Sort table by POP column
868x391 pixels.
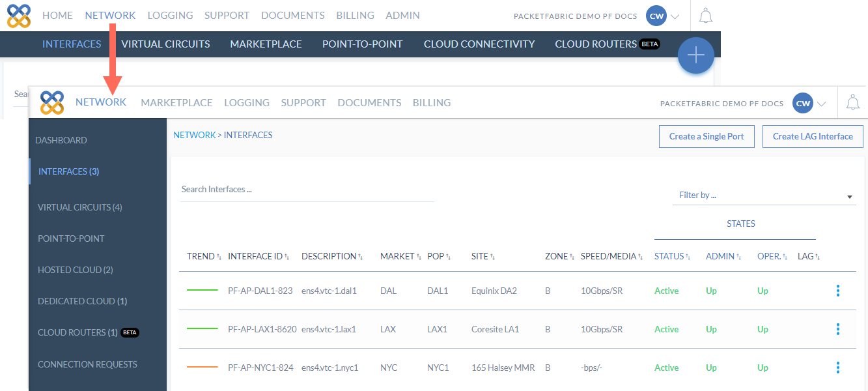(x=439, y=256)
